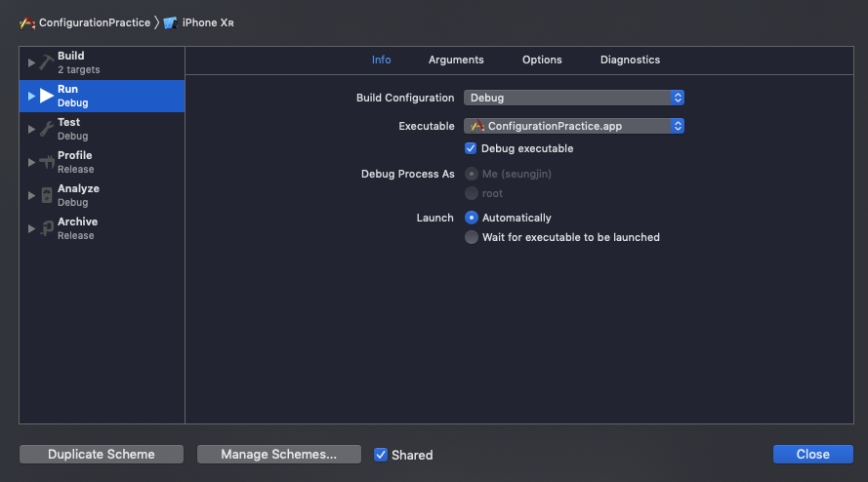Switch to the Info tab
The width and height of the screenshot is (868, 482).
[x=382, y=60]
